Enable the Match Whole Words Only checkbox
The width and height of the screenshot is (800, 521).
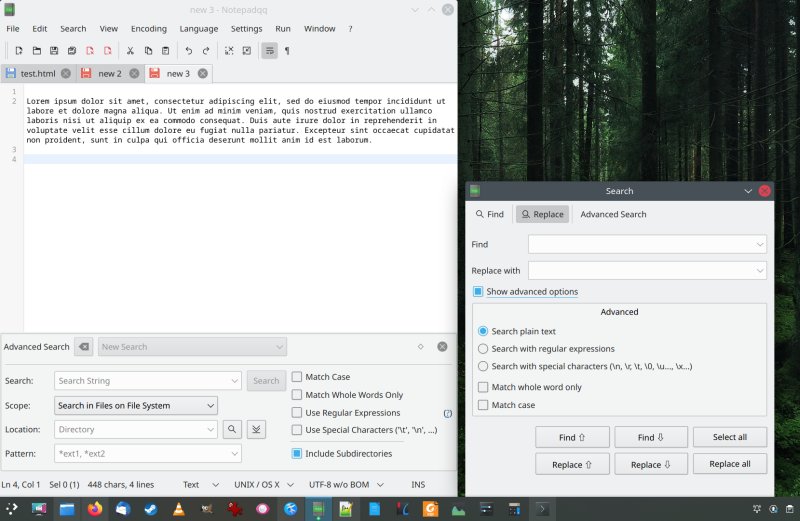pyautogui.click(x=297, y=395)
